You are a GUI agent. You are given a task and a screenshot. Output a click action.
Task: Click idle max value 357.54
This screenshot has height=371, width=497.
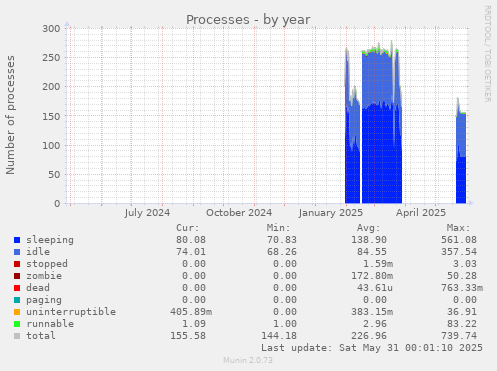[459, 252]
